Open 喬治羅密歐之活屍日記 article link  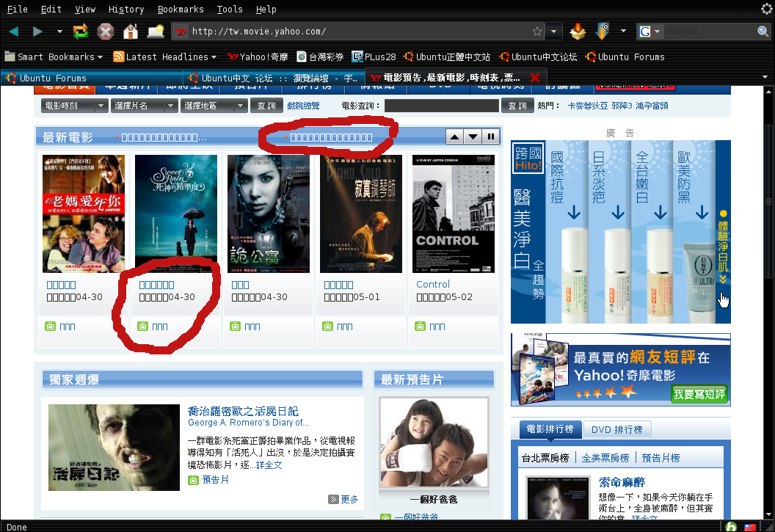[243, 411]
